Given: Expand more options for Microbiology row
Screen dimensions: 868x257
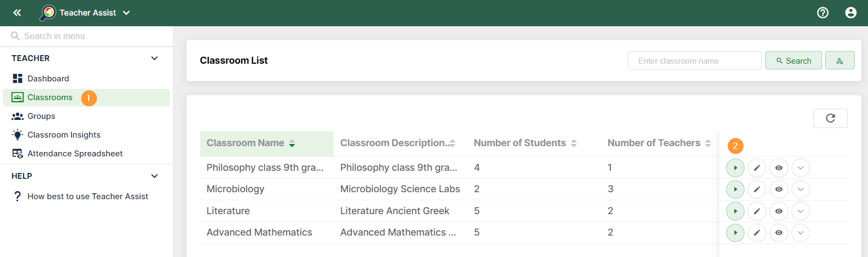Looking at the screenshot, I should (800, 190).
